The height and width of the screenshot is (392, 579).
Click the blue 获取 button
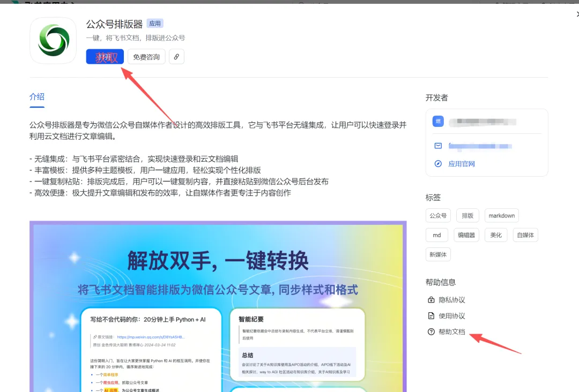[x=105, y=57]
